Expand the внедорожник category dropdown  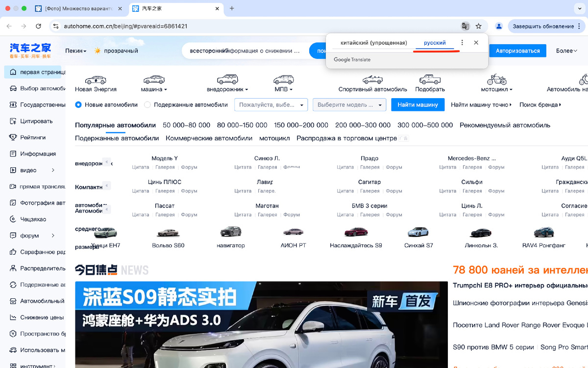[x=227, y=89]
